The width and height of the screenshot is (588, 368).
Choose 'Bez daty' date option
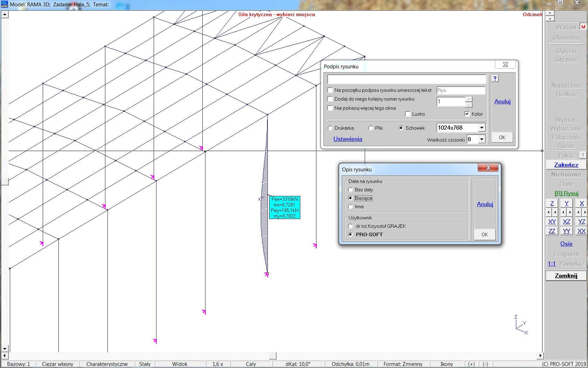(x=350, y=190)
